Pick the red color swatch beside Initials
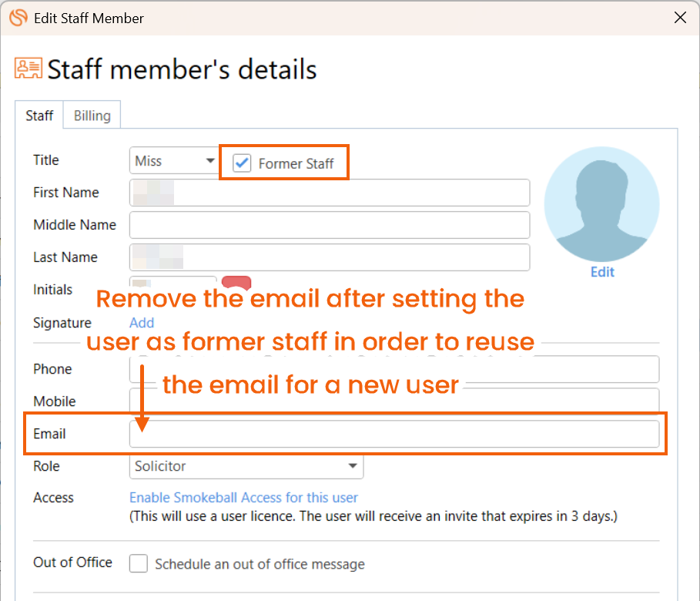This screenshot has height=601, width=700. pos(236,284)
